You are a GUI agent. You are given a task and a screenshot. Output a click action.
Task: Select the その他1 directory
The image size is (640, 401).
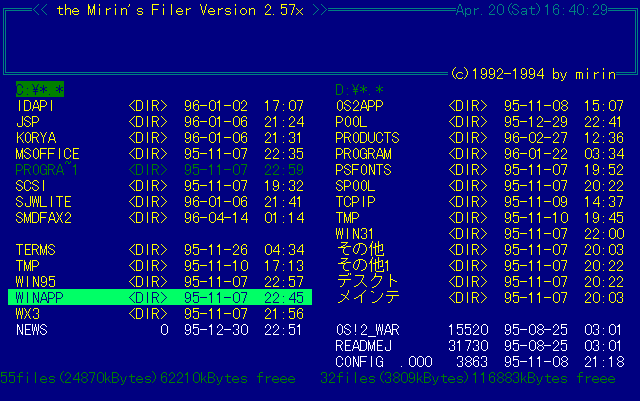point(480,266)
